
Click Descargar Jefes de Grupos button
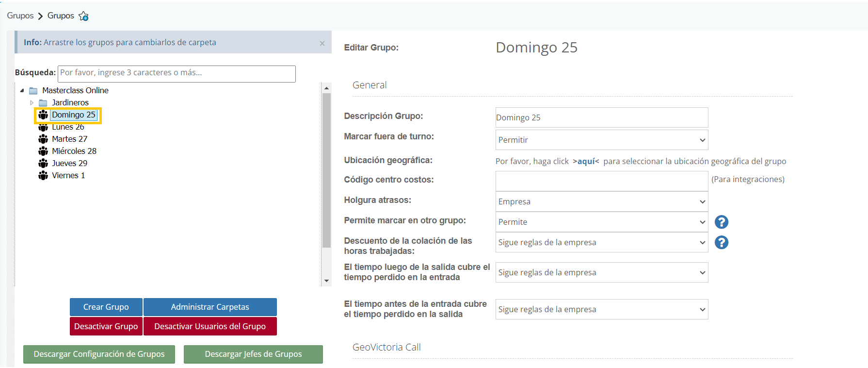(x=253, y=354)
